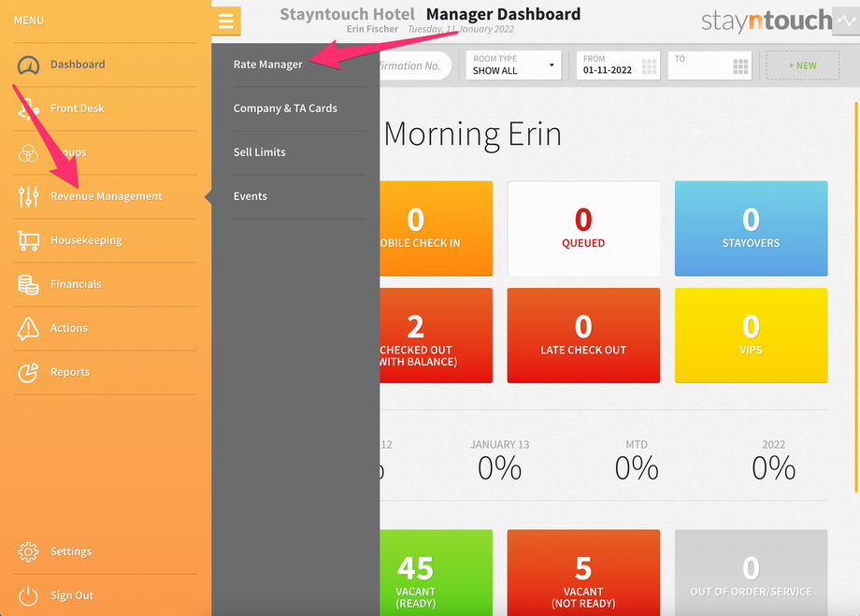The image size is (860, 616).
Task: Click the Financials coins icon
Action: (x=28, y=284)
